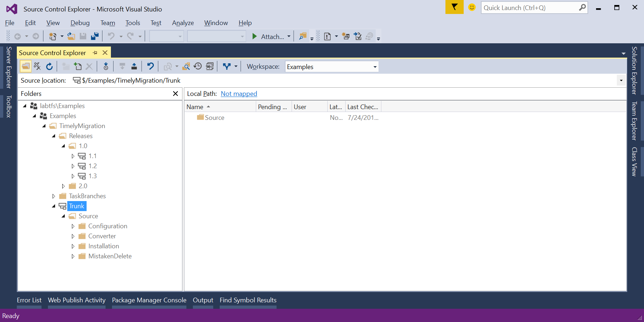Click the Branch icon in toolbar

tap(227, 66)
